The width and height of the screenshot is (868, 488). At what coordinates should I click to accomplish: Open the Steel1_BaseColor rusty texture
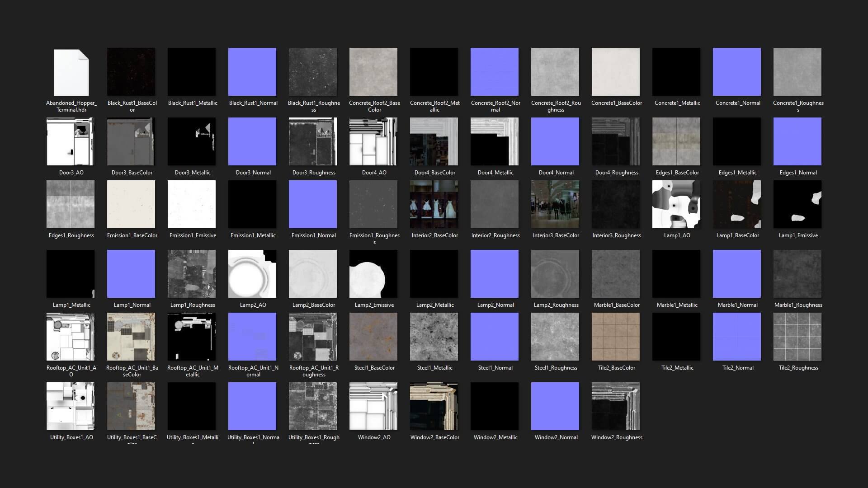click(x=373, y=337)
